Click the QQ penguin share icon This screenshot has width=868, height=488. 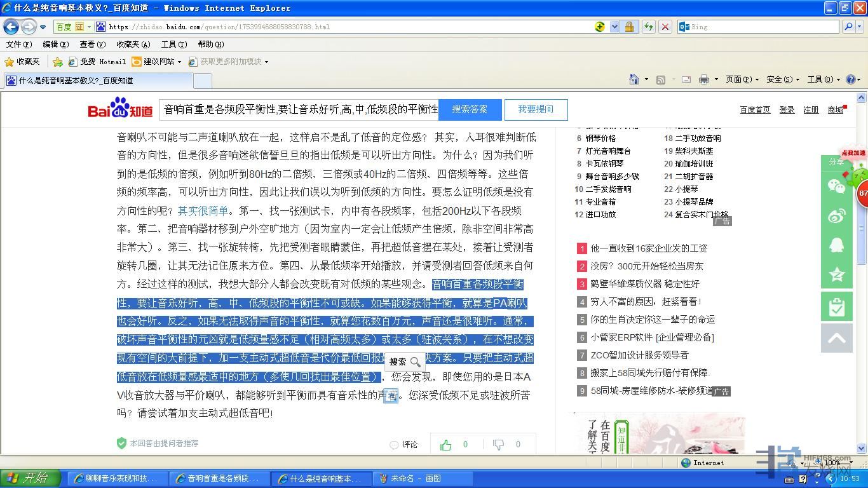836,245
